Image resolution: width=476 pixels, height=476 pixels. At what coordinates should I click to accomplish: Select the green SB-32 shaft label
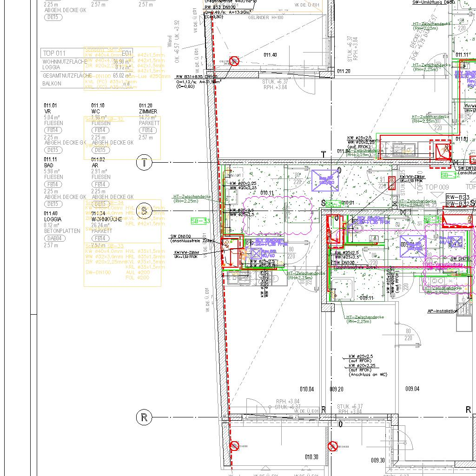tap(450, 175)
